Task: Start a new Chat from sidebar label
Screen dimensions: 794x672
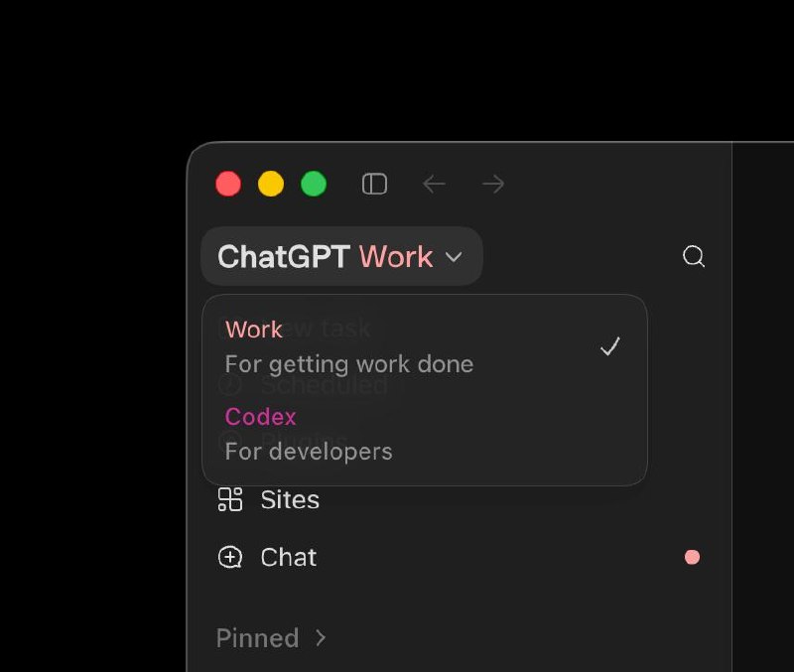Action: (289, 557)
